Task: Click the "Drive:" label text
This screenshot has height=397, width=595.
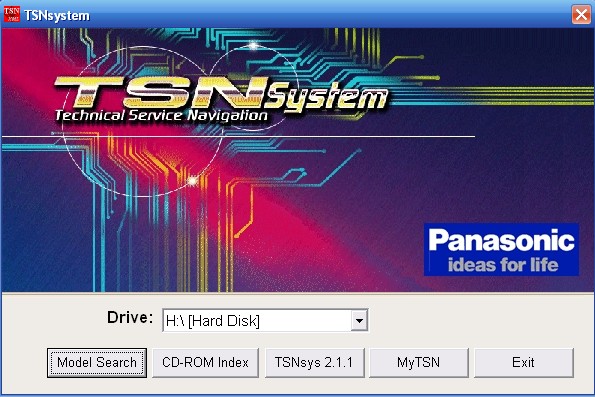Action: click(130, 317)
